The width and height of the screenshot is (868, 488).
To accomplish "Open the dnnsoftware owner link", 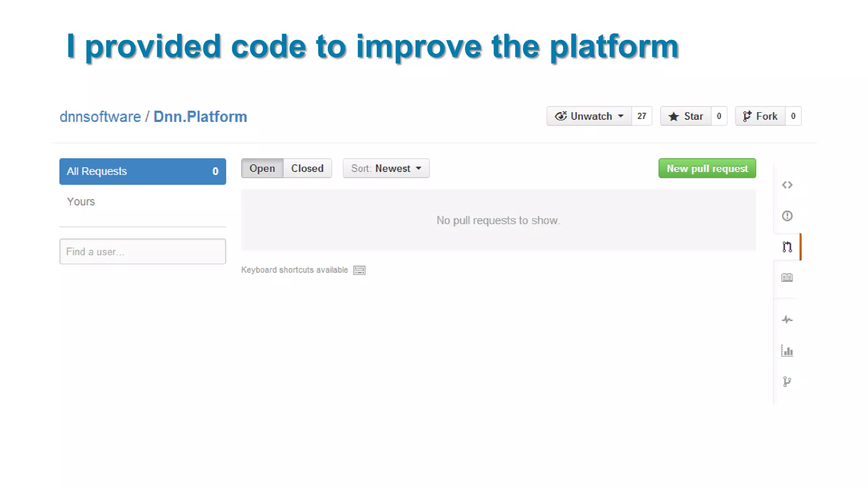I will coord(100,116).
